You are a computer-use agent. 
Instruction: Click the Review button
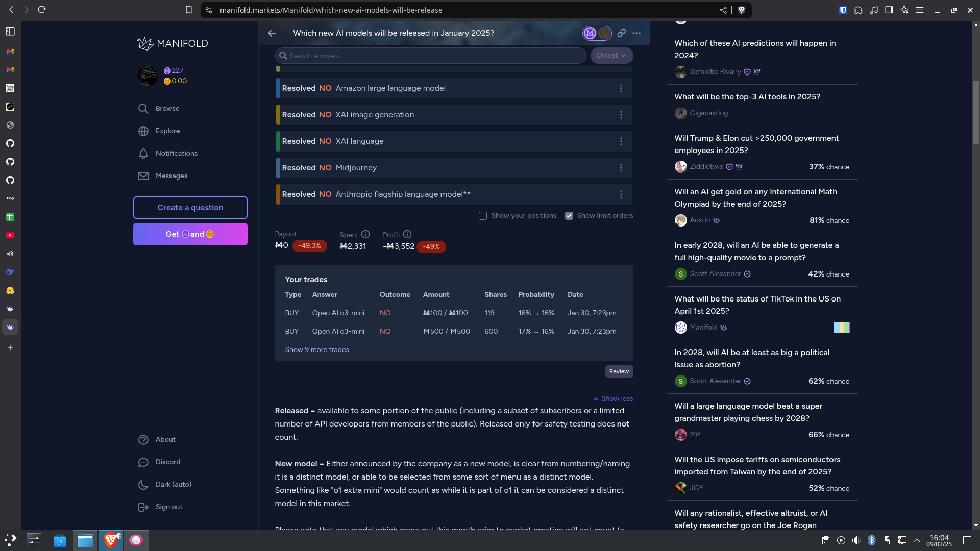619,371
